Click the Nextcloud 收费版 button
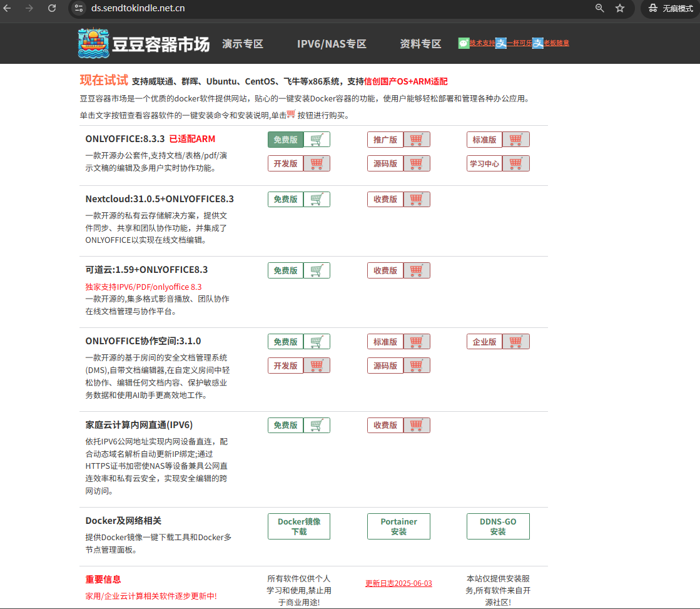Image resolution: width=700 pixels, height=609 pixels. click(x=385, y=199)
